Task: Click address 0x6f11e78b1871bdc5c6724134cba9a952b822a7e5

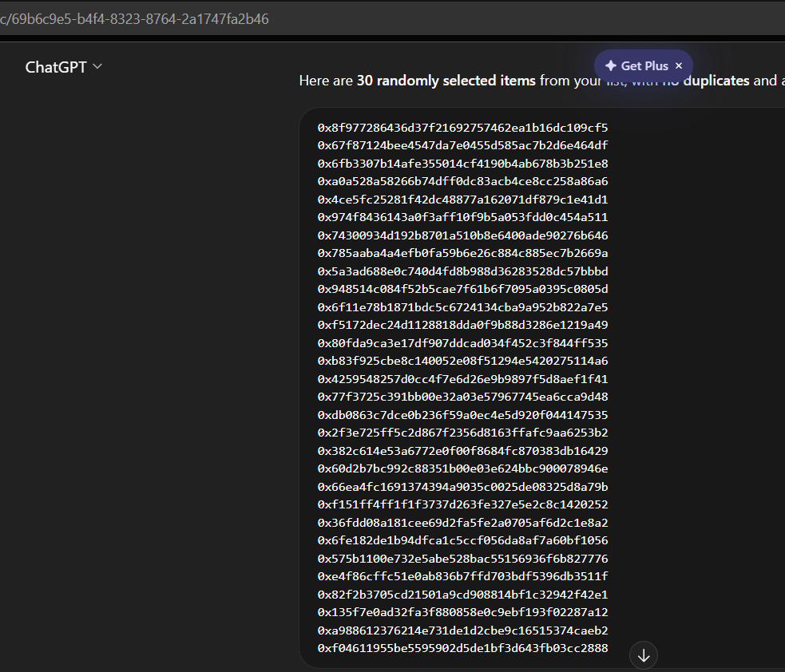Action: pyautogui.click(x=462, y=306)
